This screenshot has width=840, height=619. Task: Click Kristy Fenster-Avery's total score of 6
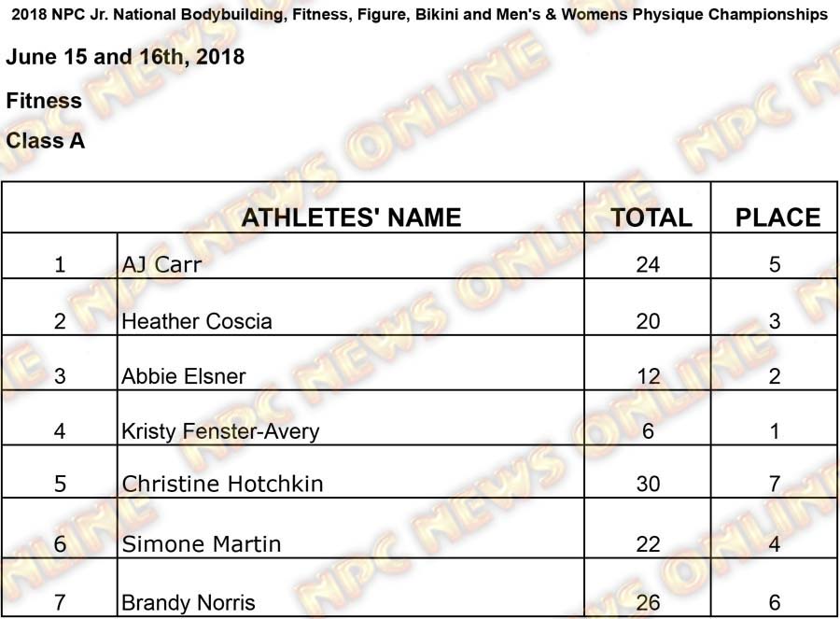point(648,431)
